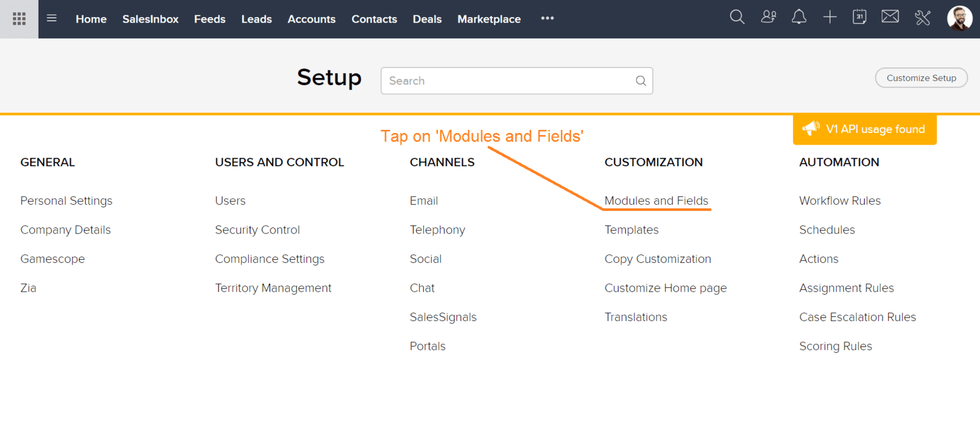Open Modules and Fields
The width and height of the screenshot is (980, 440).
click(657, 201)
